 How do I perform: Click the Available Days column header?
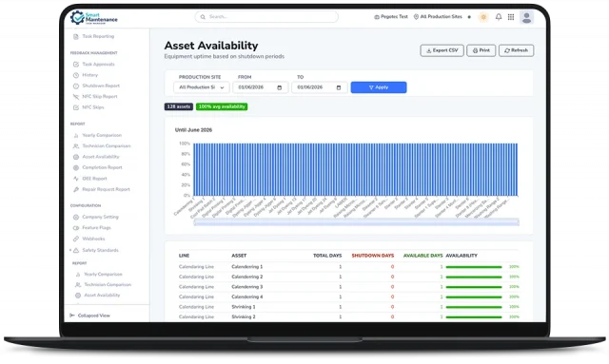pos(422,256)
